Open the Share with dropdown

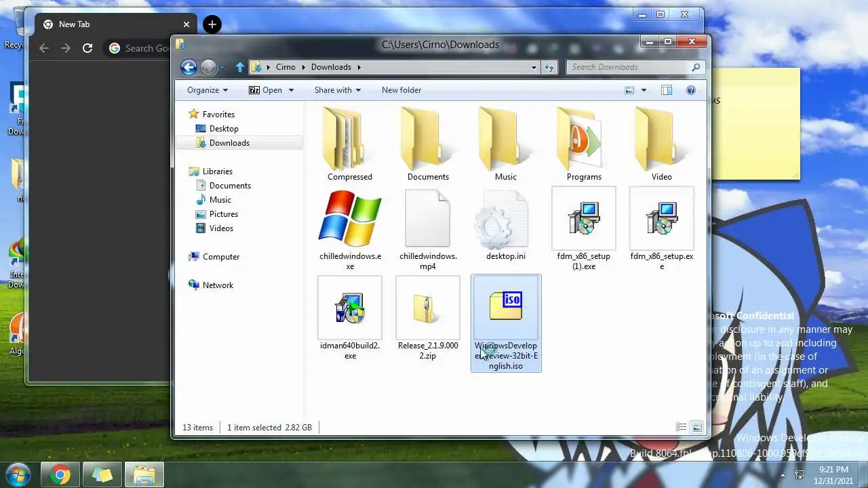point(338,90)
